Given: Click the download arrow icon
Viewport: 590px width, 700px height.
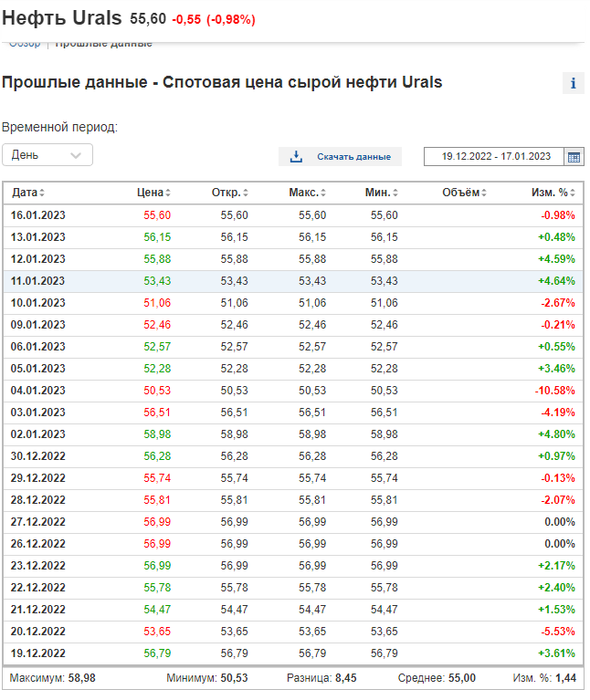Looking at the screenshot, I should [x=296, y=157].
